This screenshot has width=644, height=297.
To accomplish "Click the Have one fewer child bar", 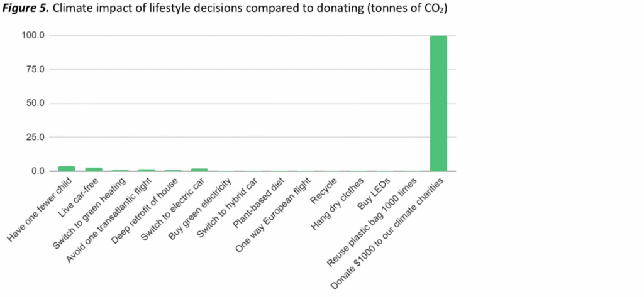I will [67, 169].
